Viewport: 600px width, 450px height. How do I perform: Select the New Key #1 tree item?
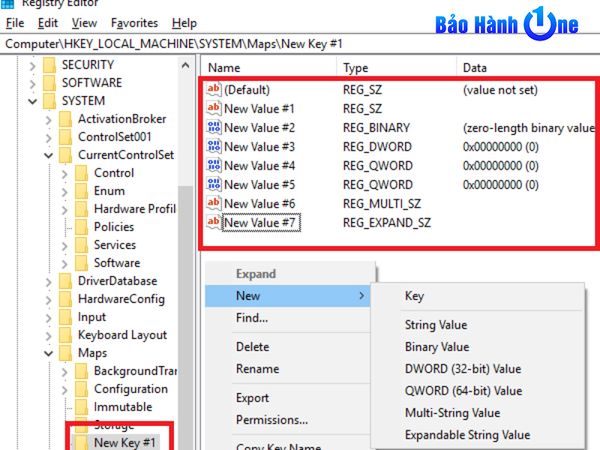tap(124, 442)
